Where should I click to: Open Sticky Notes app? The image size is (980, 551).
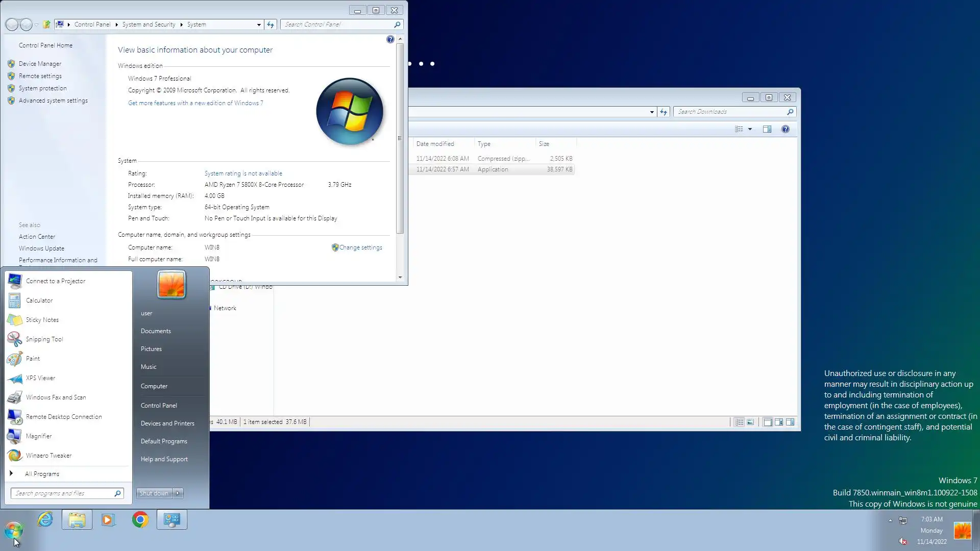click(42, 320)
